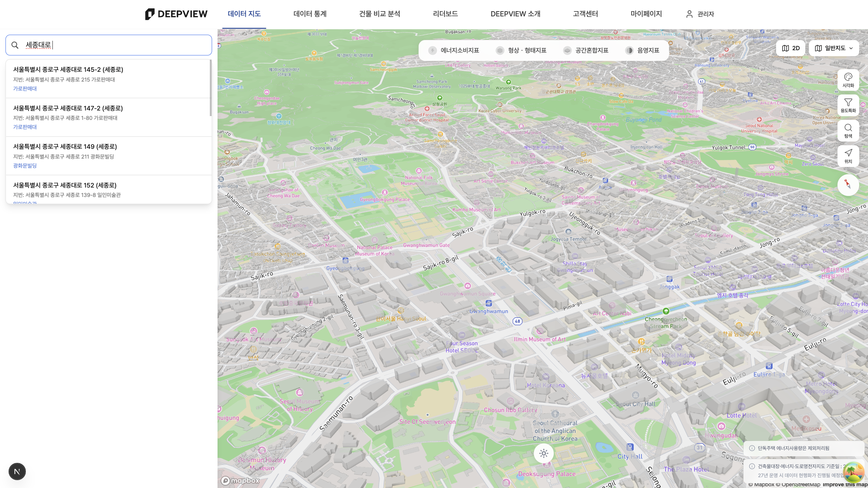
Task: Open the 고객센터 menu
Action: click(x=585, y=14)
